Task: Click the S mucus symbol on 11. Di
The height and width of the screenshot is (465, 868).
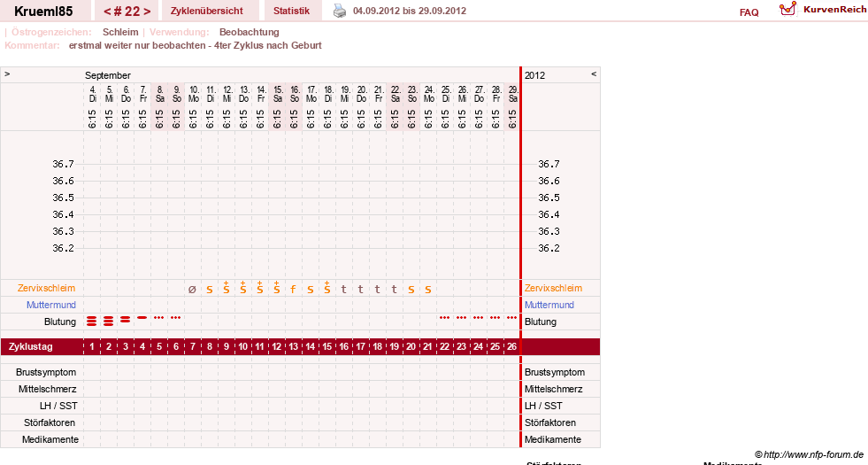Action: click(209, 290)
